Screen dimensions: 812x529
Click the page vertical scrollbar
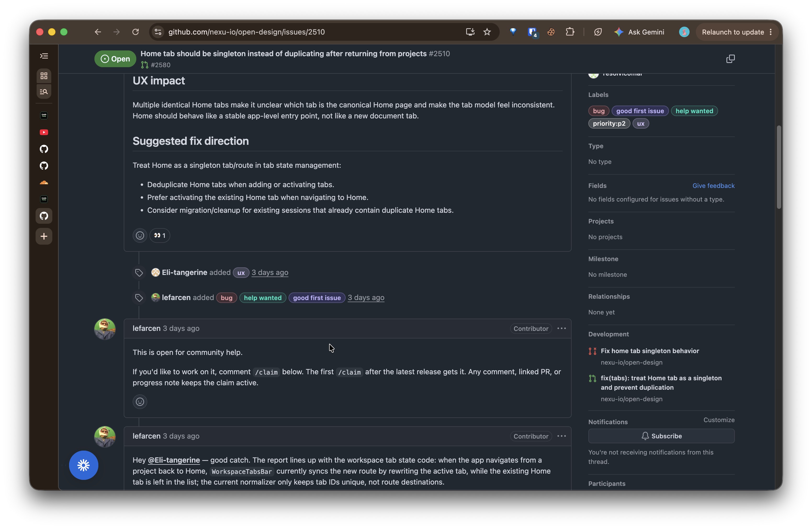click(x=779, y=167)
